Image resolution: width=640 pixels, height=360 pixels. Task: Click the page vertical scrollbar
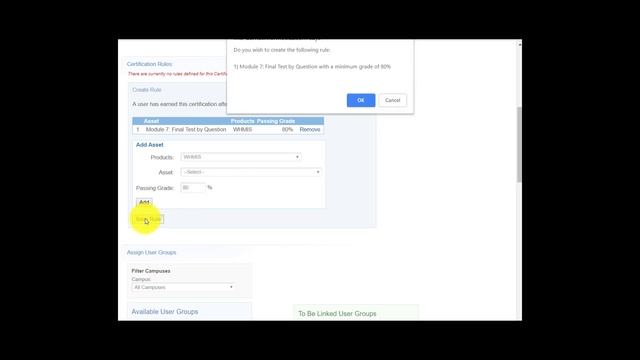[519, 144]
